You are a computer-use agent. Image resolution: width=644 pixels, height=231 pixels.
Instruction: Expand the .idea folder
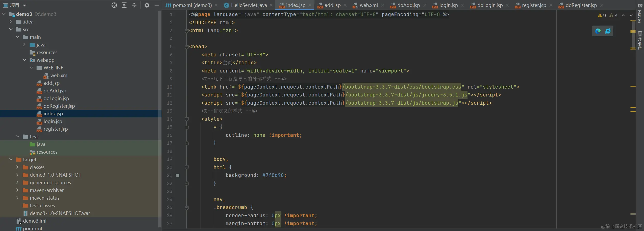point(11,22)
